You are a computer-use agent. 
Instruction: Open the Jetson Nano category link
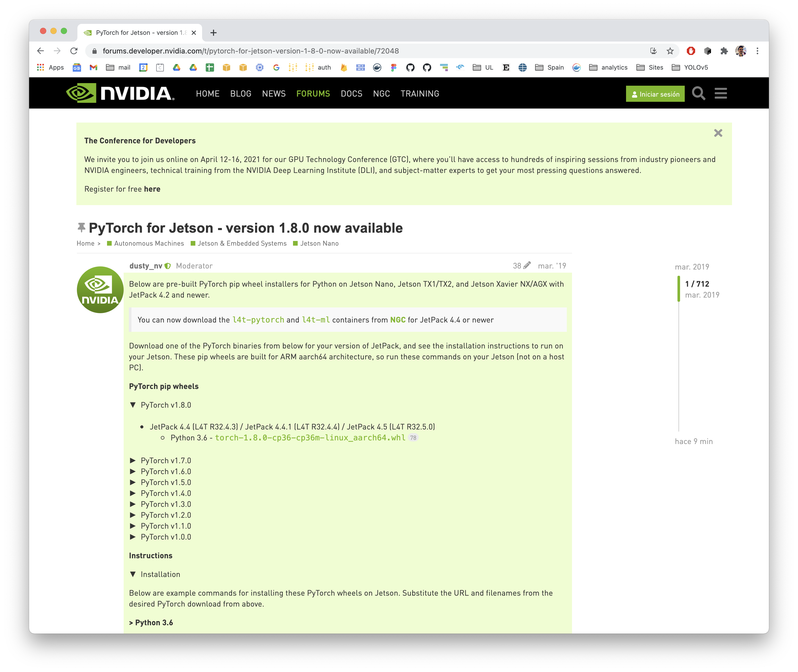[316, 243]
